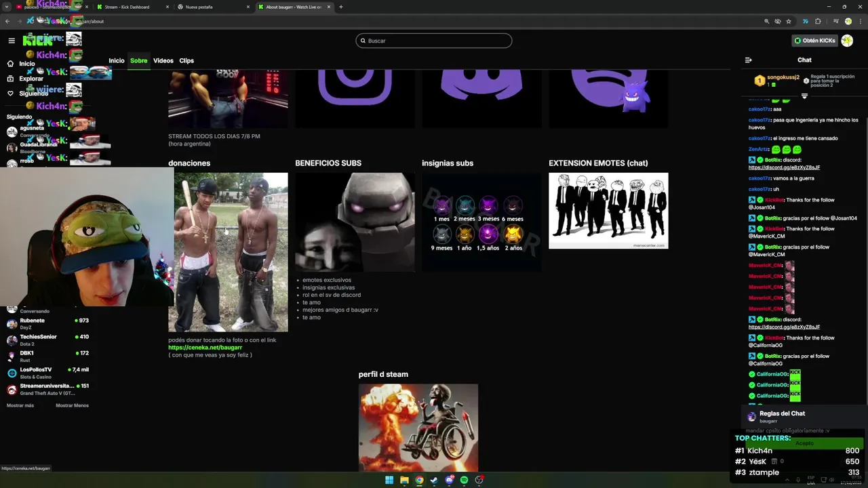Open the 7TV extension icon
Screen dimensions: 868x488
click(x=806, y=21)
